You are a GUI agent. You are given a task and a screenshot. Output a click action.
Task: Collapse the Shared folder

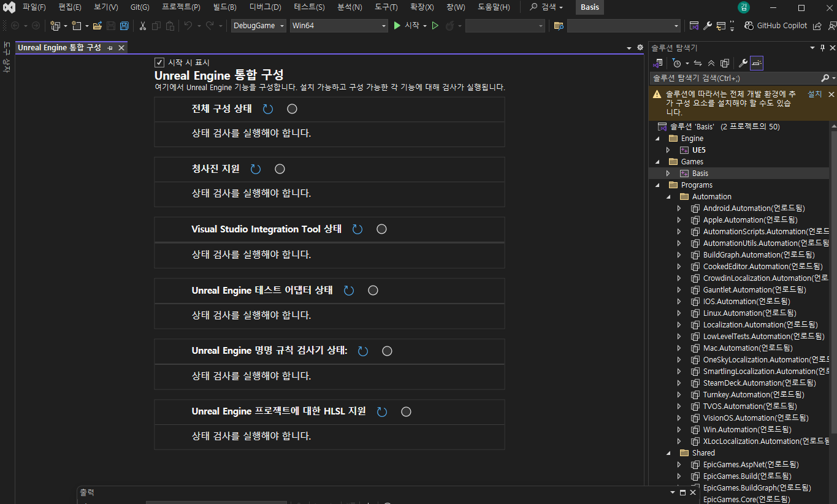pyautogui.click(x=668, y=453)
